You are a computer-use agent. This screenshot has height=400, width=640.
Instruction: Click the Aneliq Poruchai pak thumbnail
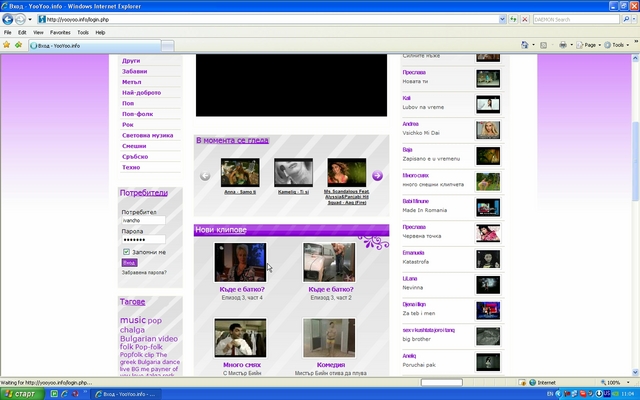488,362
